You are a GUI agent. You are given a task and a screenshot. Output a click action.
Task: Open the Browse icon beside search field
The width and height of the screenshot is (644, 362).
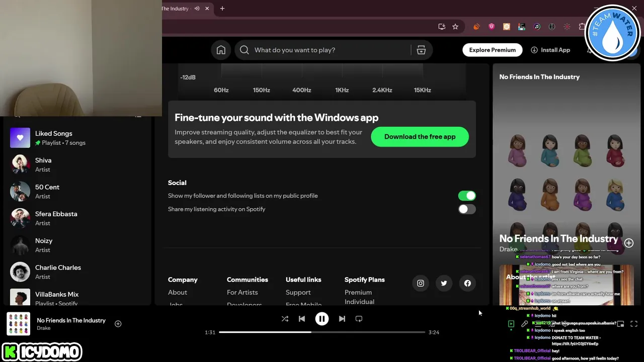[x=421, y=50]
